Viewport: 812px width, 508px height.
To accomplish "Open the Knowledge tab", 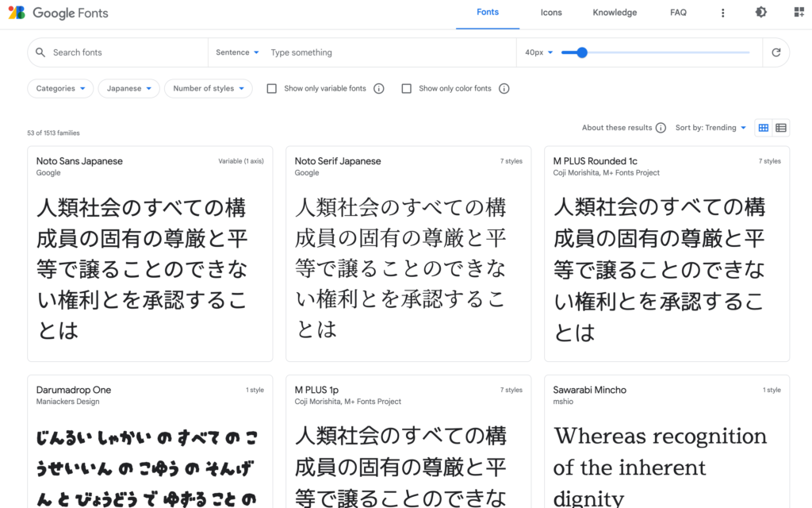I will pos(615,13).
